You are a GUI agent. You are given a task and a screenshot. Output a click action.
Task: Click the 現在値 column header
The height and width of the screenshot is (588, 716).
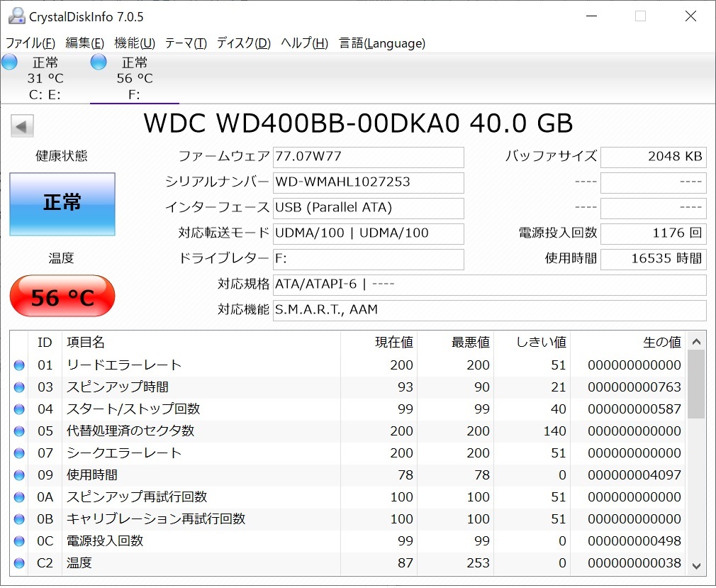coord(379,342)
